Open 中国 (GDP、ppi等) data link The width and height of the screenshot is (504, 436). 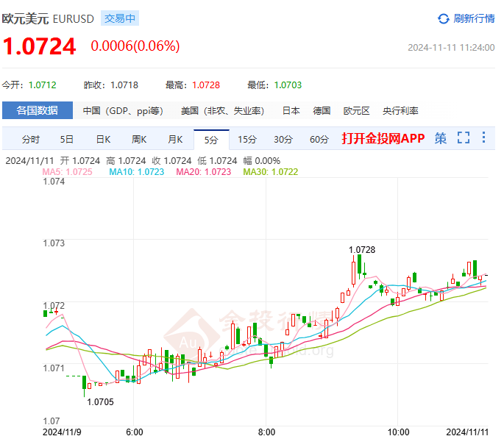click(x=123, y=111)
